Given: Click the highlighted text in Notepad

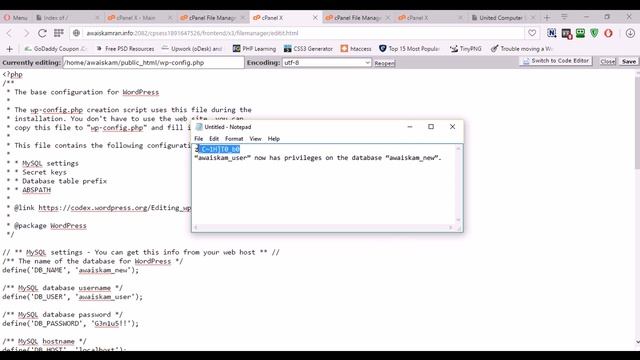Looking at the screenshot, I should tap(219, 149).
